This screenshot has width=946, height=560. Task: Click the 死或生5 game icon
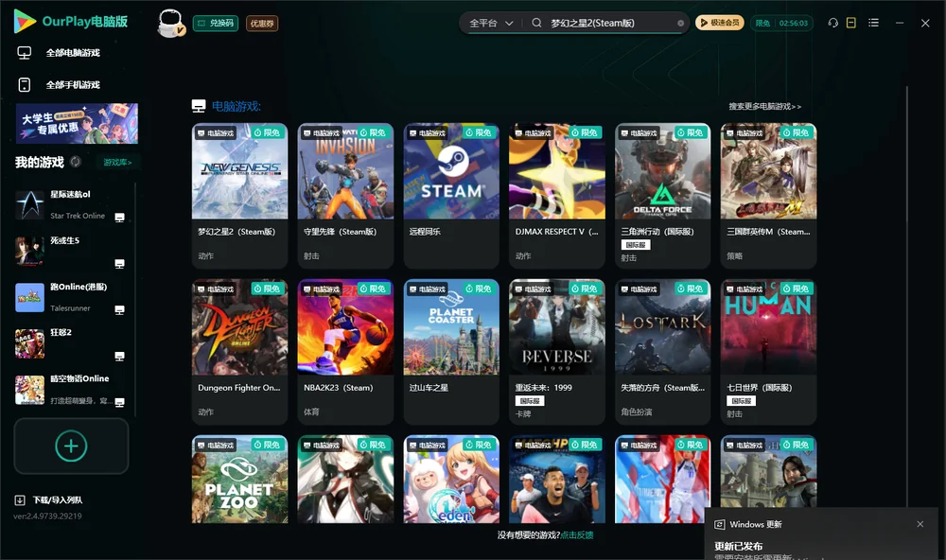click(29, 251)
